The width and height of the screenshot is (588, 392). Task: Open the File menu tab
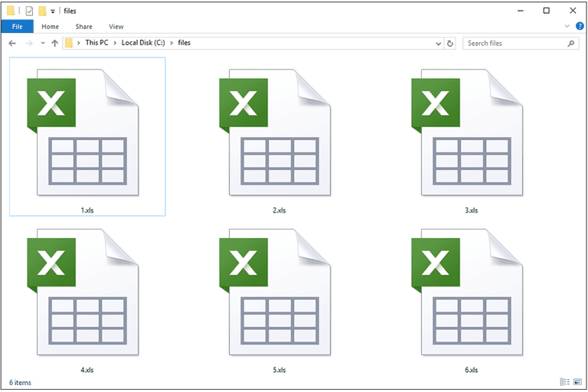tap(18, 27)
